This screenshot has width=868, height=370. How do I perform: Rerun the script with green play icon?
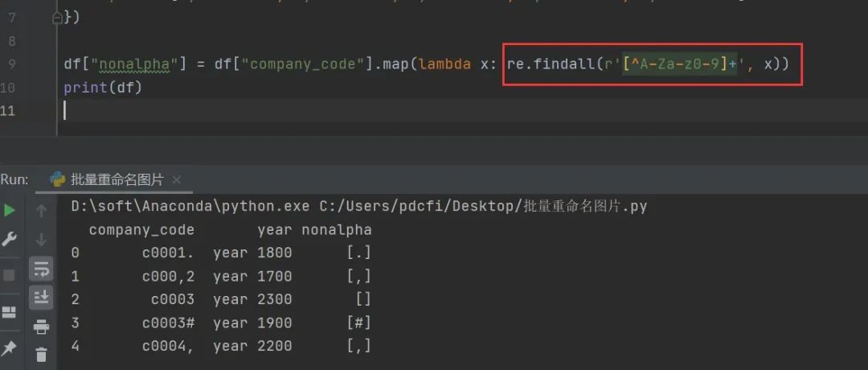(10, 211)
